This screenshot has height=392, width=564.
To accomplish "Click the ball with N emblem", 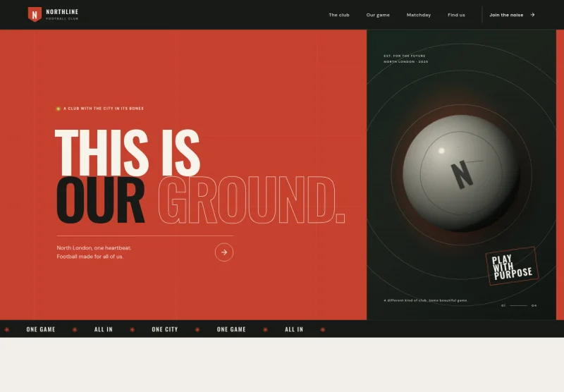I will coord(461,173).
